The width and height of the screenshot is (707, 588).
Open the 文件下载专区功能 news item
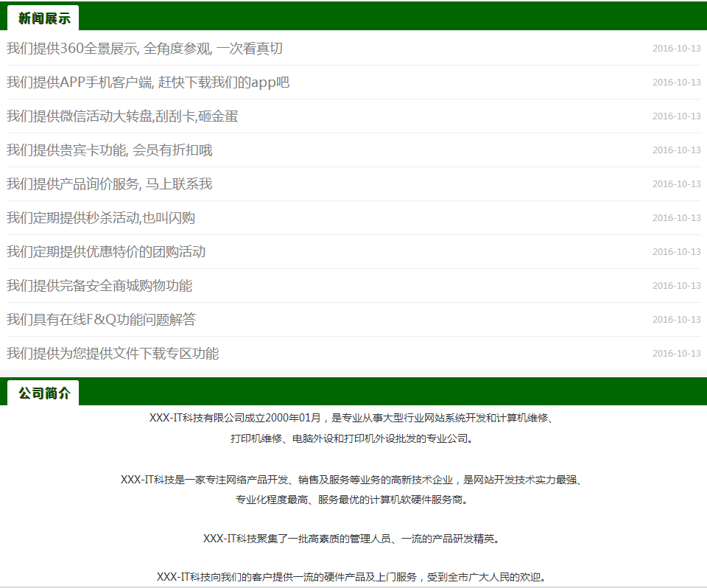113,354
